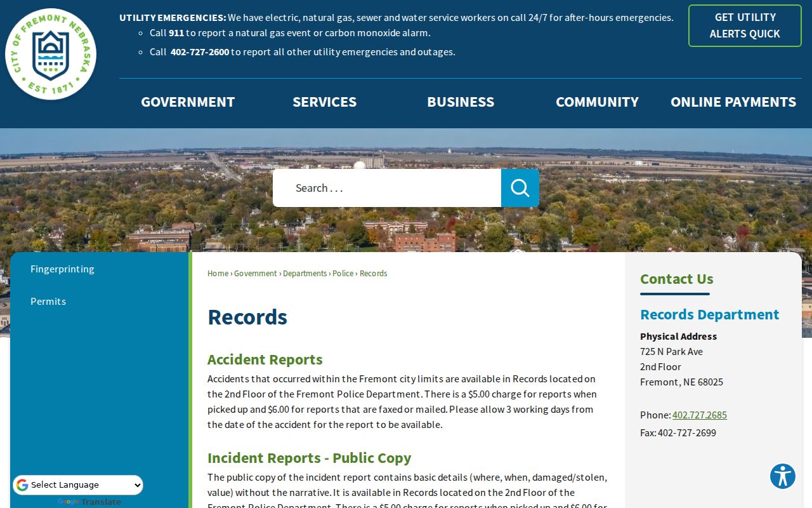812x508 pixels.
Task: Click phone number 402.727.2685 link
Action: click(700, 415)
